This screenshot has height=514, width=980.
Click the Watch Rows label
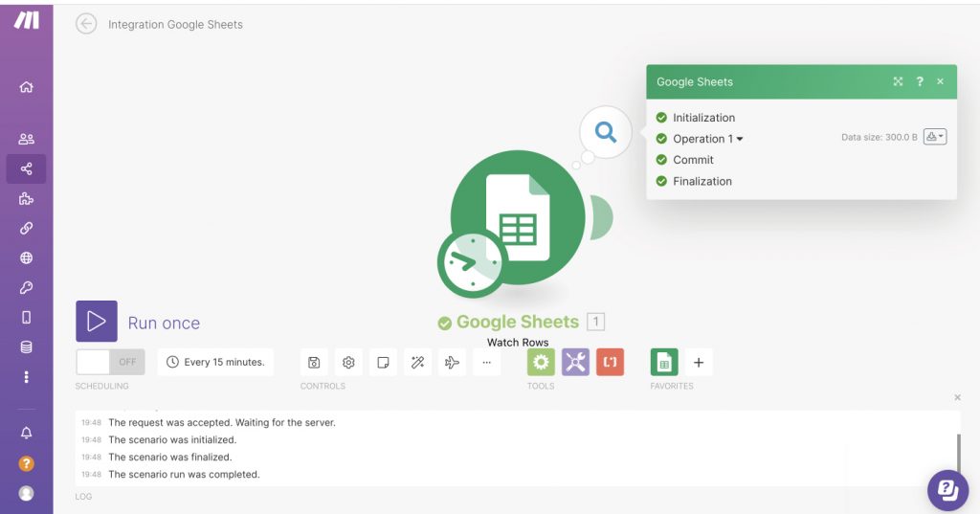pos(518,342)
